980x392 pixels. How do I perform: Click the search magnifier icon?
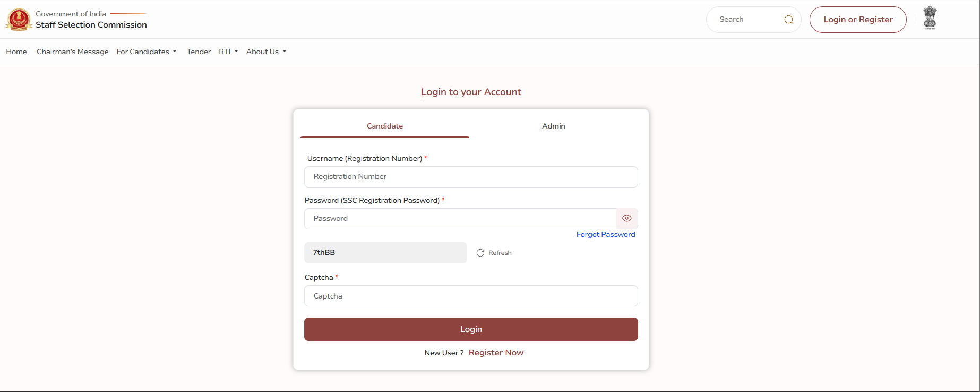click(x=788, y=20)
